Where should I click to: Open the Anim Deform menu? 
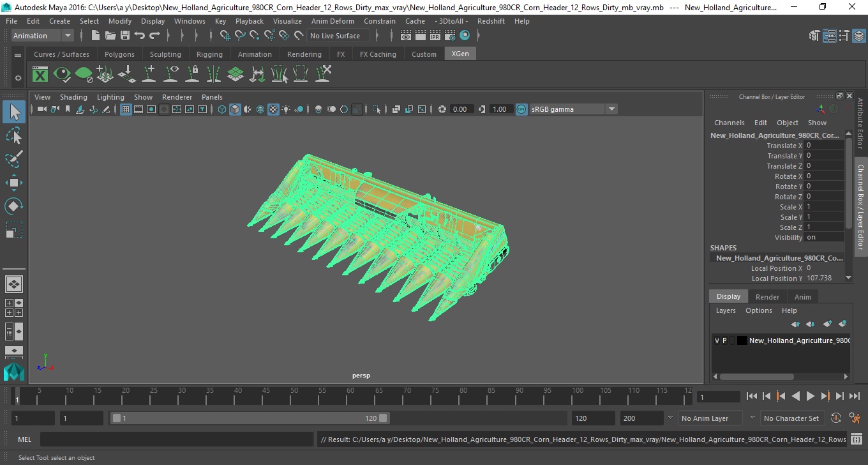point(333,21)
